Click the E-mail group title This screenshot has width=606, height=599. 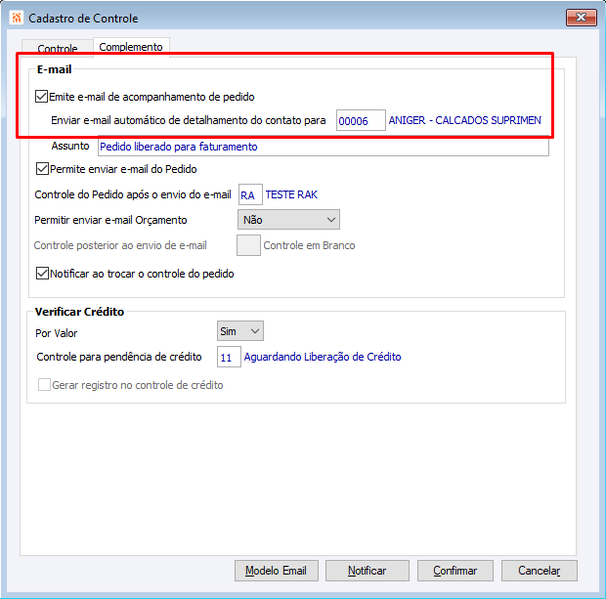[x=54, y=69]
